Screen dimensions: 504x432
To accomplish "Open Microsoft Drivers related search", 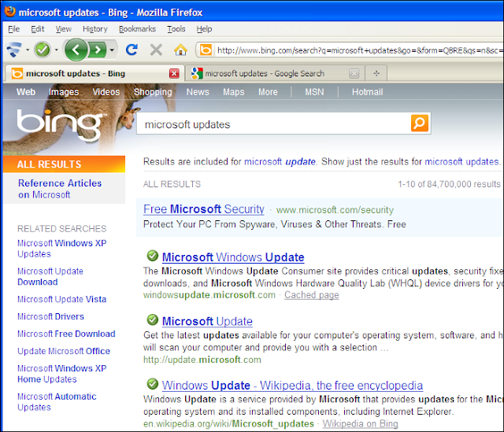I will coord(50,316).
